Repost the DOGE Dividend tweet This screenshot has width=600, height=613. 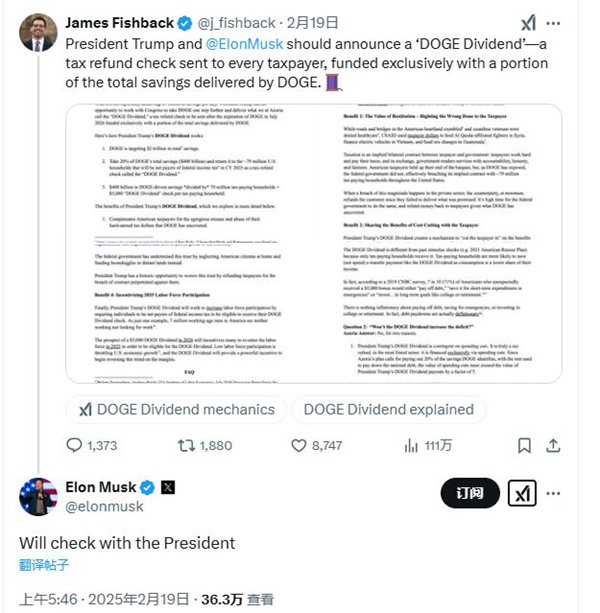[x=186, y=446]
